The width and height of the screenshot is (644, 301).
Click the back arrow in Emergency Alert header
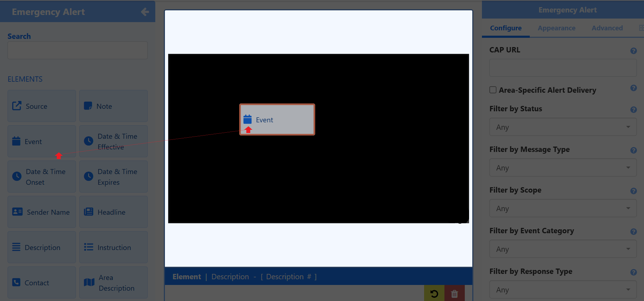pos(145,12)
